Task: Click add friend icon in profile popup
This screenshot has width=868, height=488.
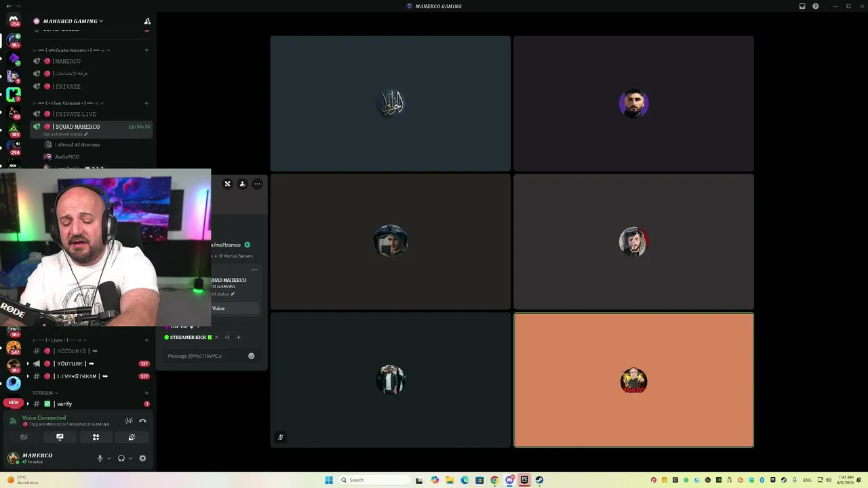Action: pos(242,184)
